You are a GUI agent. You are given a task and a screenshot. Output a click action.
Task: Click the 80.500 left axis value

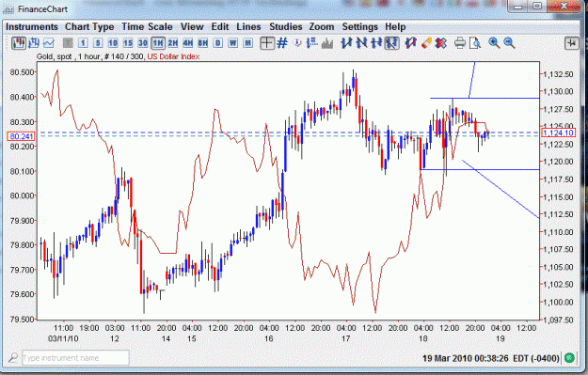[x=23, y=72]
